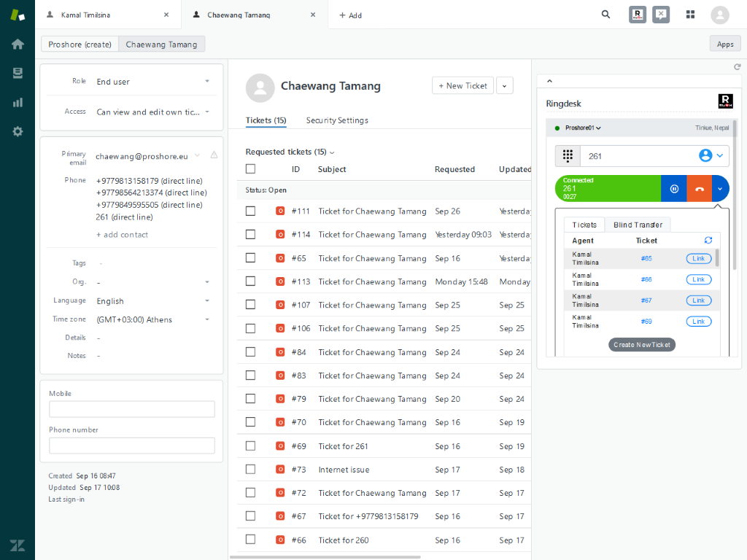Toggle the select-all tickets checkbox
This screenshot has height=560, width=747.
(251, 169)
